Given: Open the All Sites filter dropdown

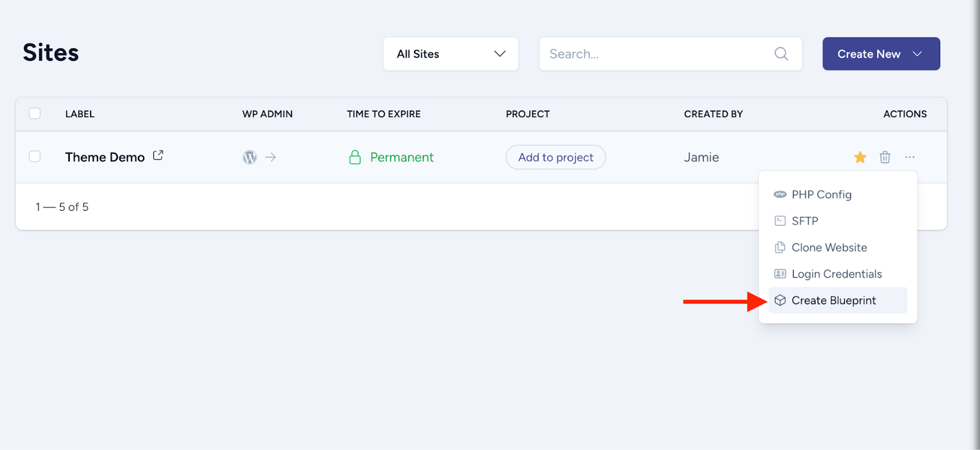Looking at the screenshot, I should (x=451, y=54).
